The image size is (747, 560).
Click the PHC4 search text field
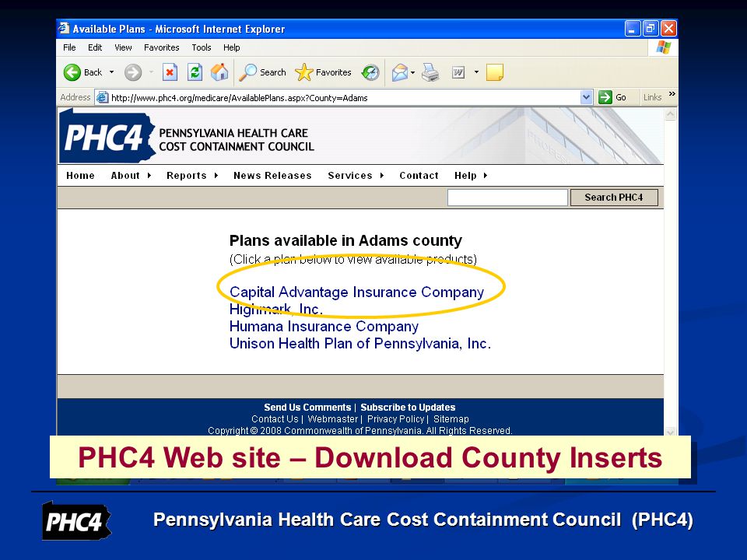click(x=507, y=197)
